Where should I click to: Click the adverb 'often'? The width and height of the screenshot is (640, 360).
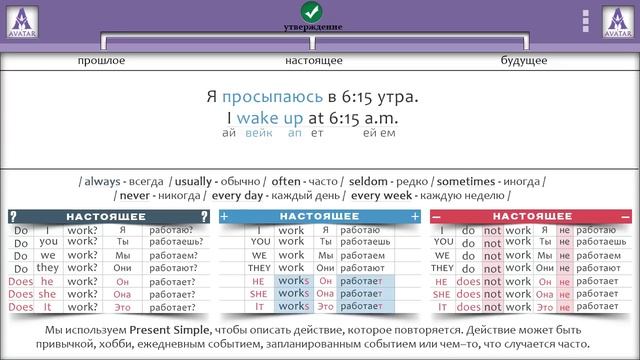coord(286,181)
